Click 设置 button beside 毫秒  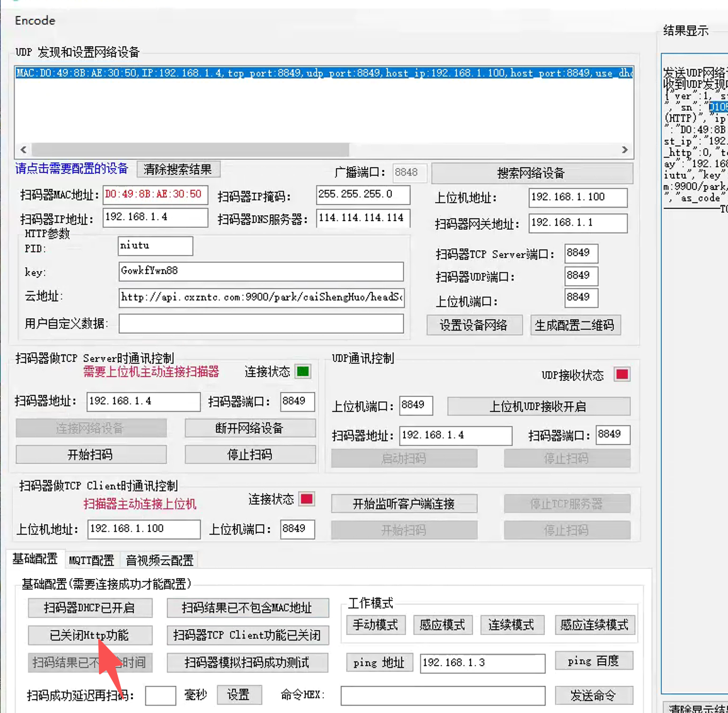pos(239,695)
